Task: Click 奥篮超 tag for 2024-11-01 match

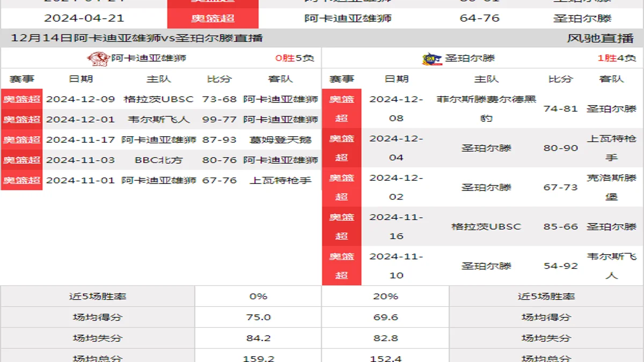Action: 21,180
